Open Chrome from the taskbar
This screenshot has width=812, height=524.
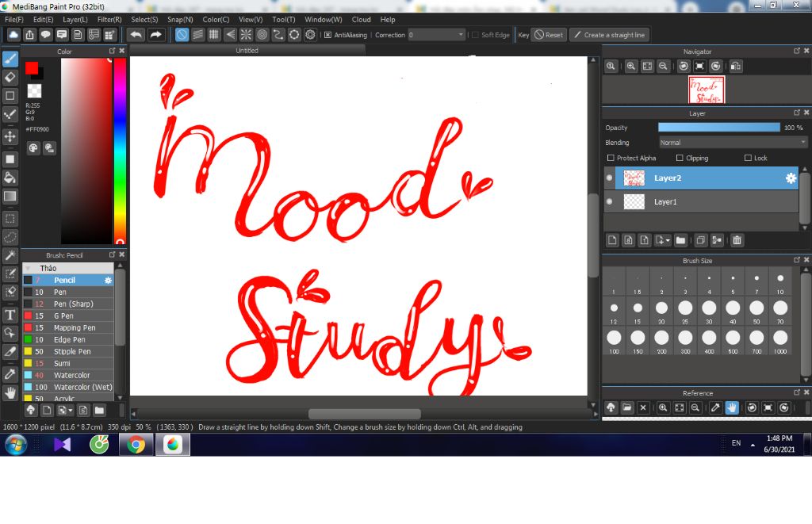136,445
